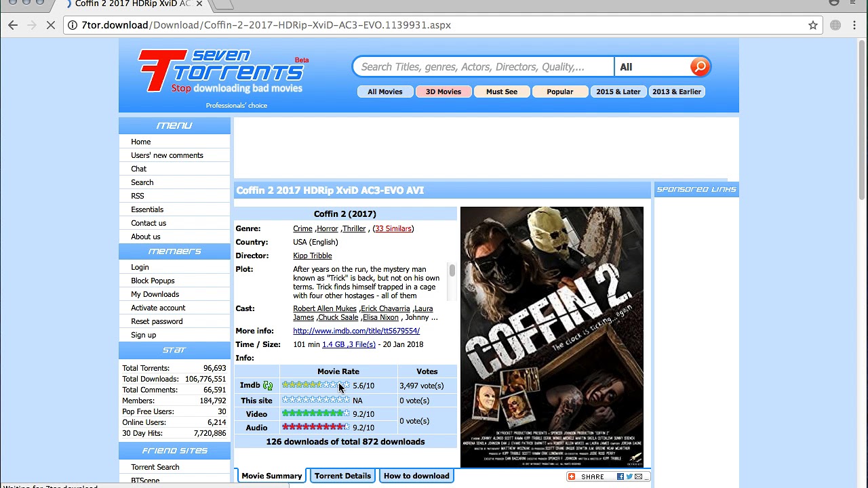This screenshot has width=868, height=488.
Task: Select the 3D Movies filter
Action: [443, 91]
